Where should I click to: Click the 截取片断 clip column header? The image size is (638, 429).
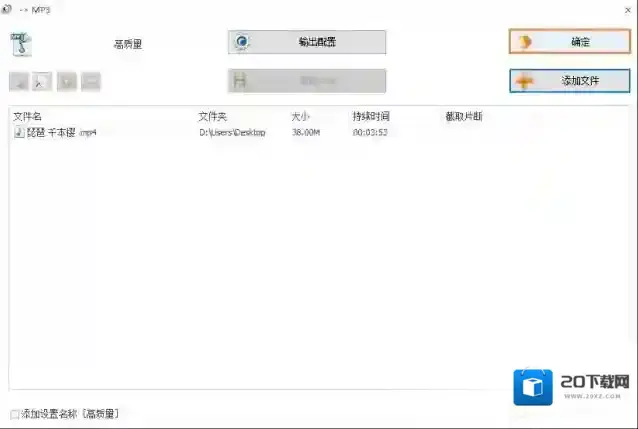tap(463, 117)
